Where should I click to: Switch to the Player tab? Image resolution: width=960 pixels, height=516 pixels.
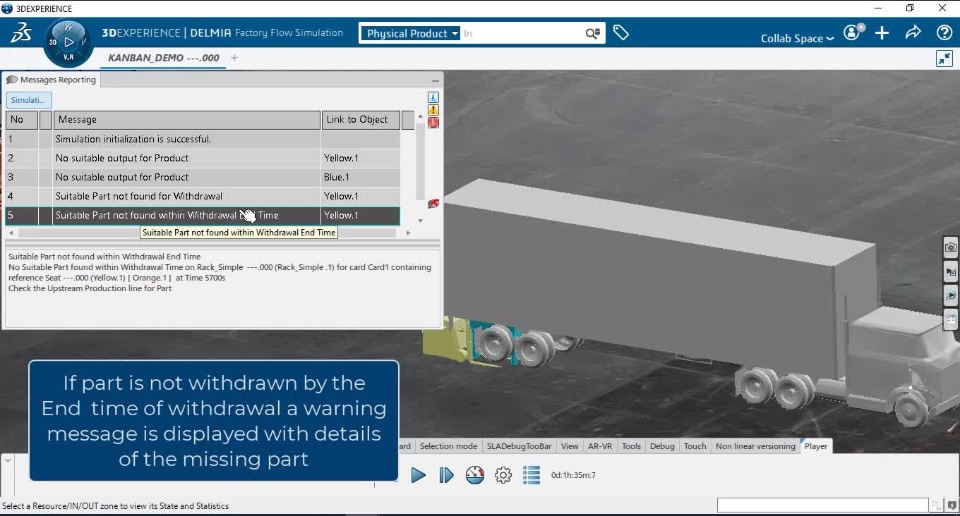[816, 446]
